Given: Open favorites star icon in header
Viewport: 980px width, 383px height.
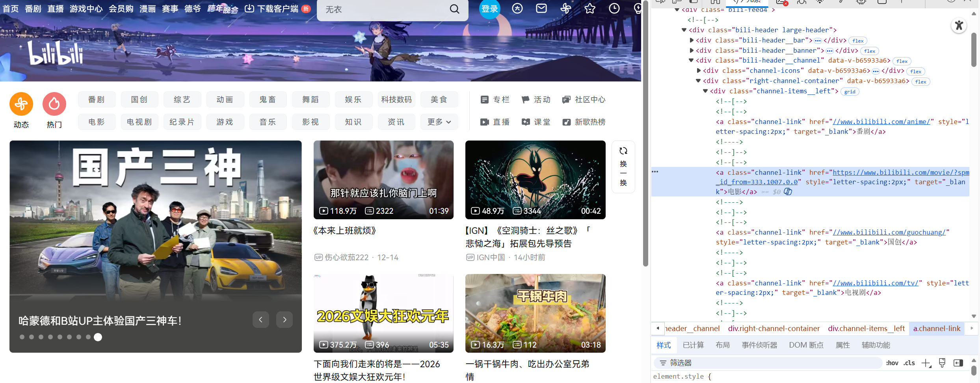Looking at the screenshot, I should click(x=590, y=8).
